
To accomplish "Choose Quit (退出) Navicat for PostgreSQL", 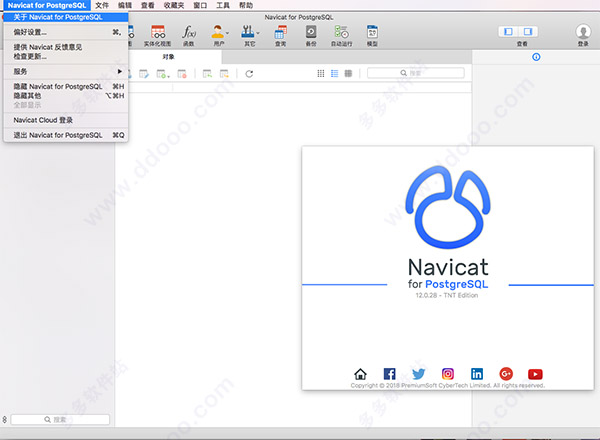I will point(66,135).
